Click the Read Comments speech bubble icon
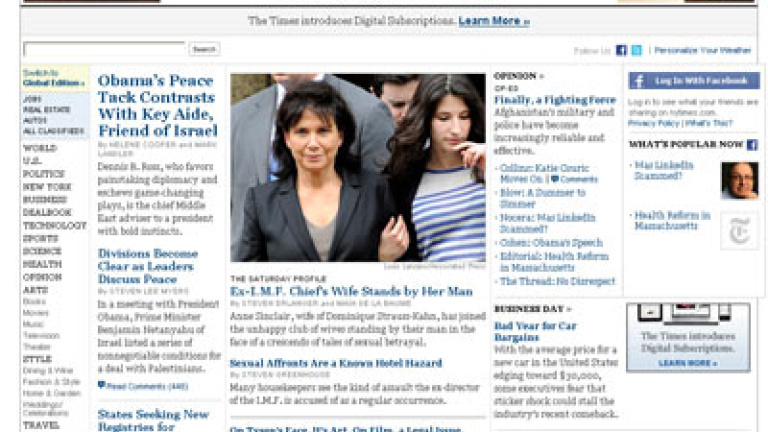This screenshot has height=432, width=768. click(x=101, y=385)
